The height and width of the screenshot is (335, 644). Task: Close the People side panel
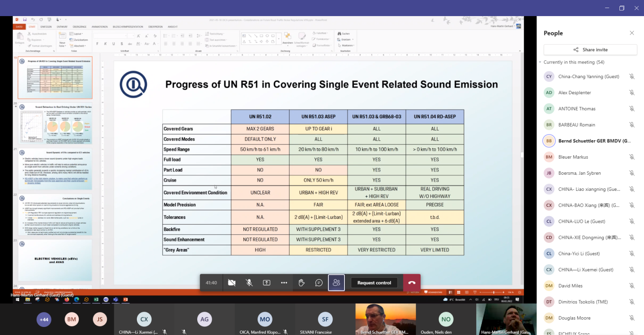point(632,33)
